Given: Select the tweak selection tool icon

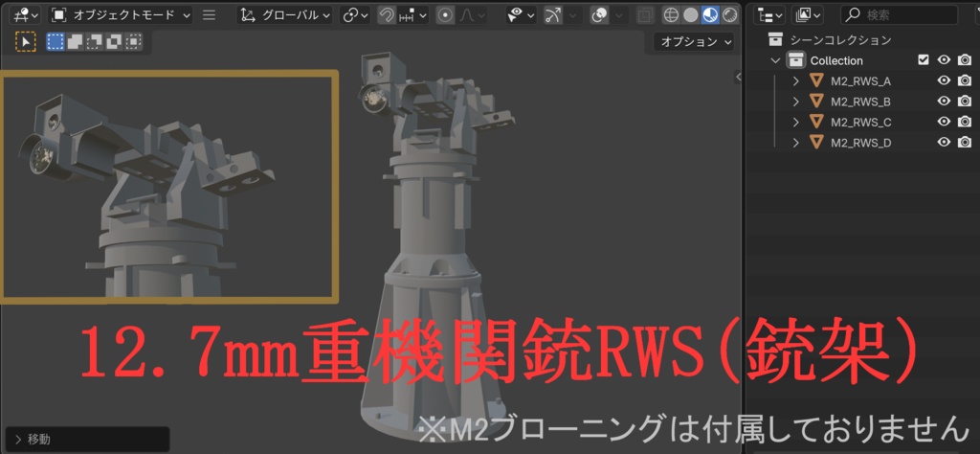Looking at the screenshot, I should pos(26,42).
